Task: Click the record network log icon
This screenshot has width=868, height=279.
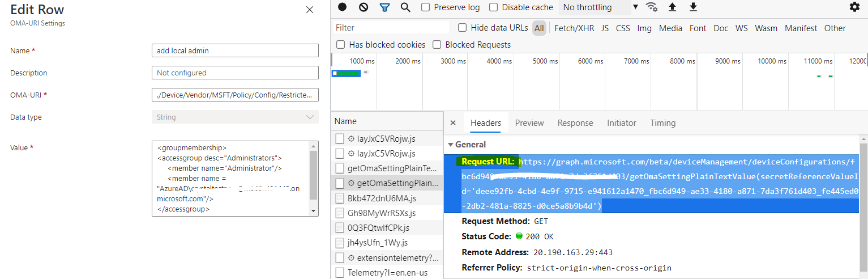Action: (342, 7)
